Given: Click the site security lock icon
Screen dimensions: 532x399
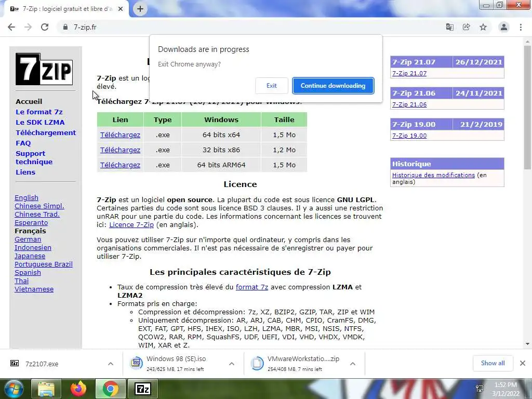Looking at the screenshot, I should tap(65, 27).
